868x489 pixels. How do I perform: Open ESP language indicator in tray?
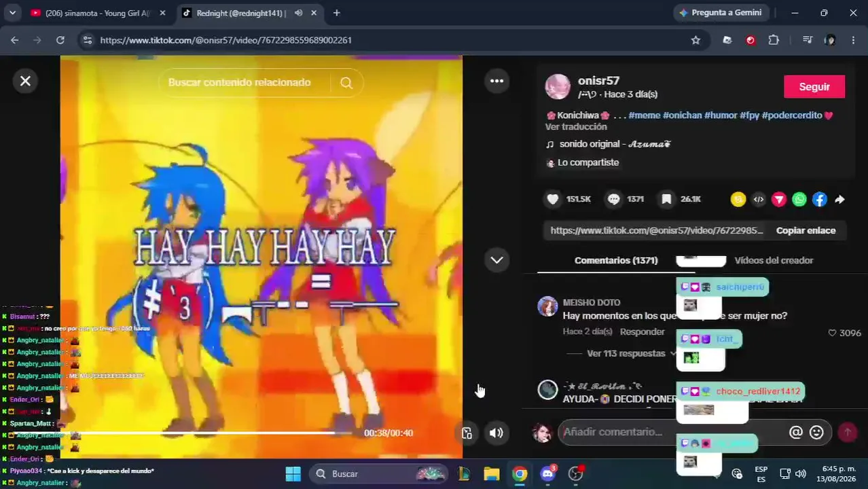click(761, 473)
